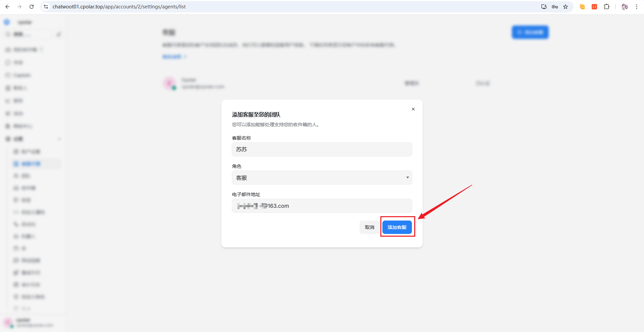644x332 pixels.
Task: Reload the current page
Action: coord(32,7)
